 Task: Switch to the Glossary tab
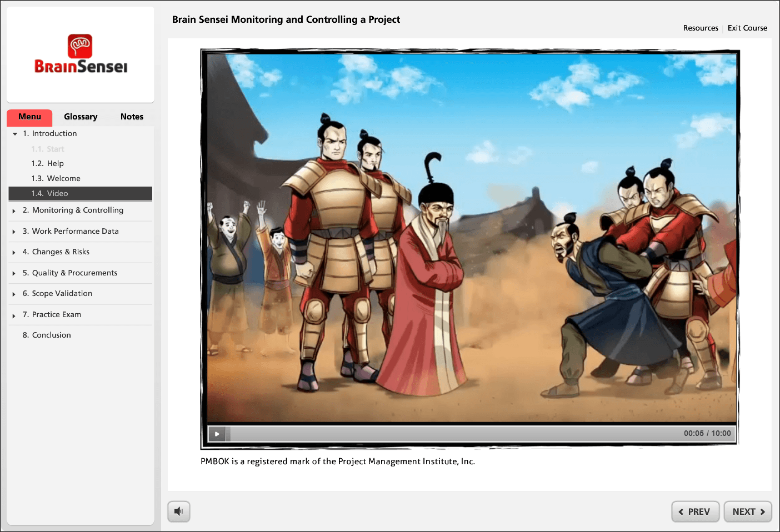(81, 117)
